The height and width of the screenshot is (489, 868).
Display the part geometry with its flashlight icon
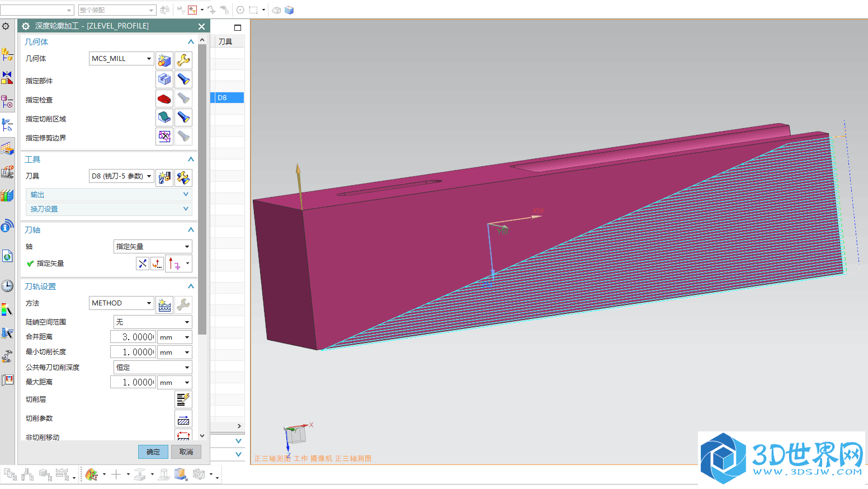coord(183,79)
